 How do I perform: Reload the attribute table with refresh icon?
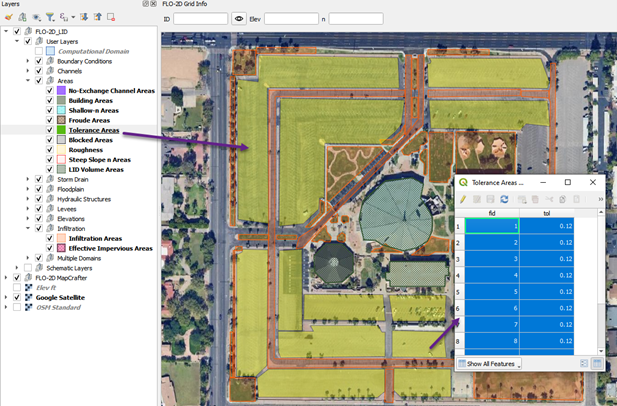click(505, 200)
